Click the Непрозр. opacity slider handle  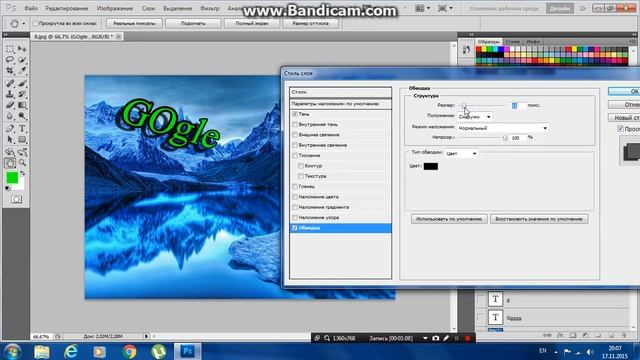[505, 138]
